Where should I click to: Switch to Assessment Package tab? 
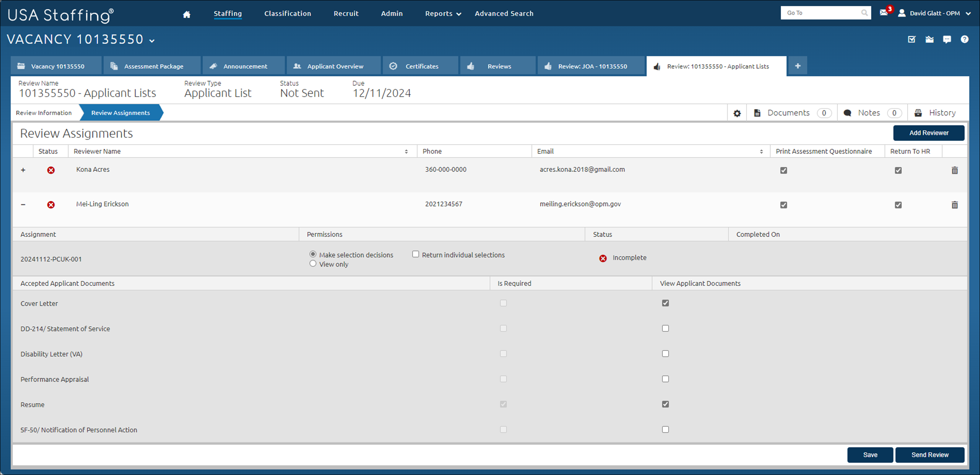(x=152, y=66)
